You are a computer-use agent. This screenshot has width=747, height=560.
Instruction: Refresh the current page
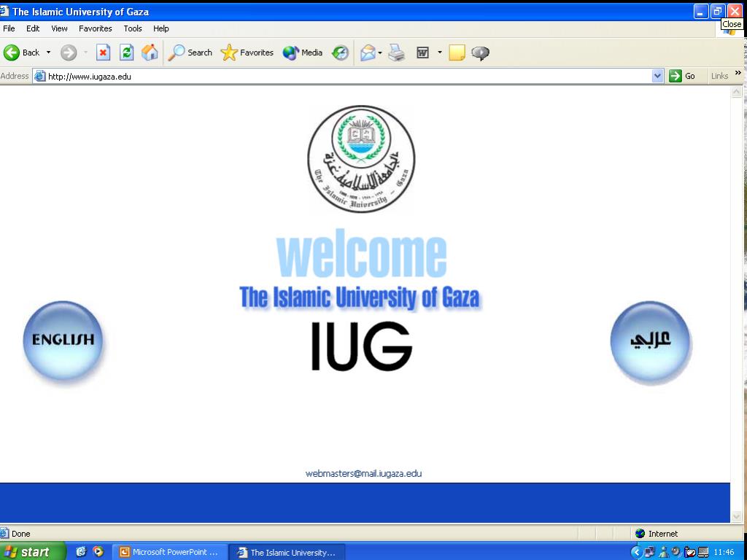coord(126,52)
